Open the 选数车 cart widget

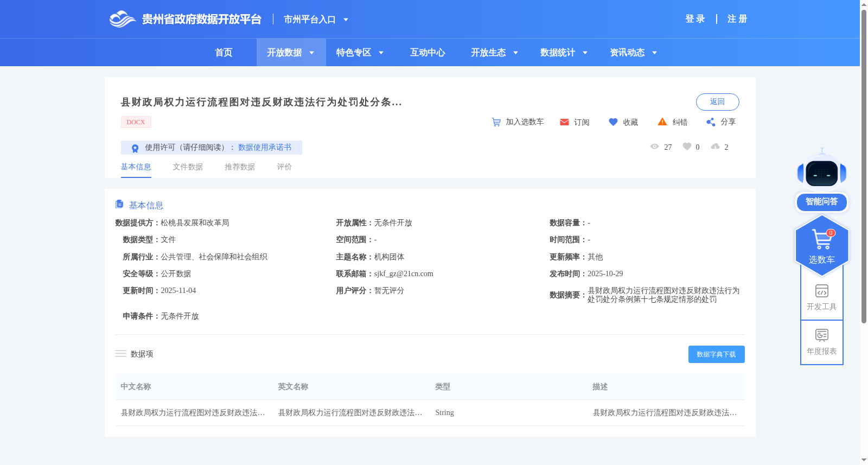coord(822,246)
